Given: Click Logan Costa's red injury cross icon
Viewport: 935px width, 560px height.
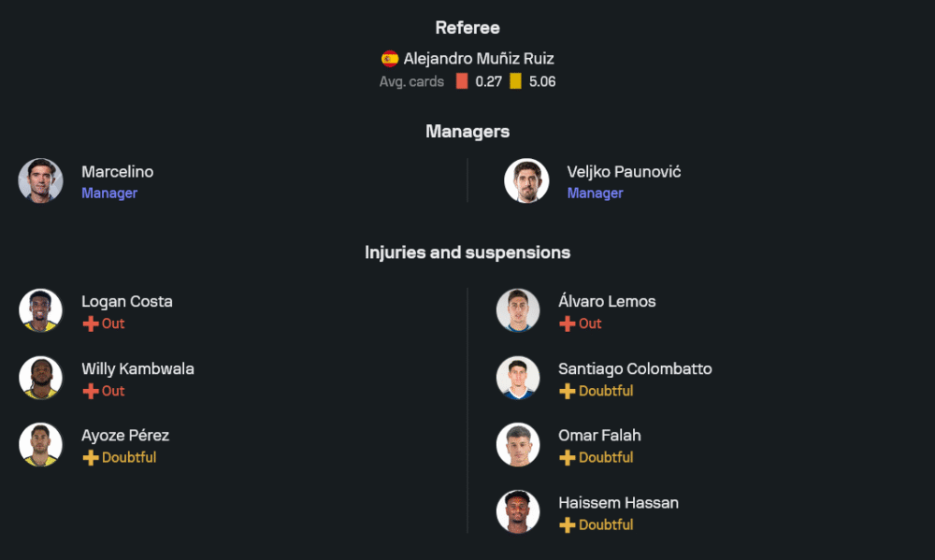Looking at the screenshot, I should [x=91, y=323].
